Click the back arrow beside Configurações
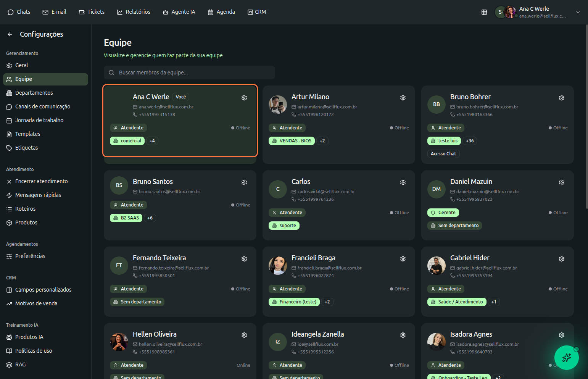 (10, 34)
